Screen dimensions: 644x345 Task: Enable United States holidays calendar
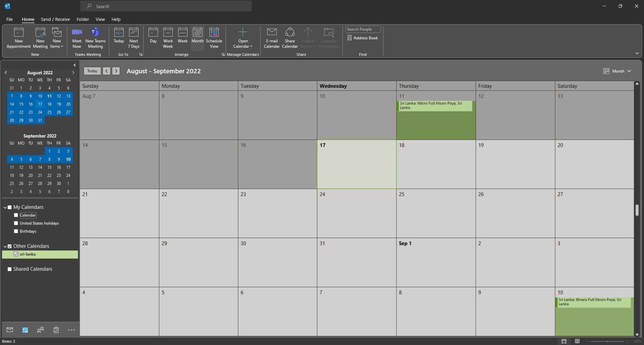[16, 223]
